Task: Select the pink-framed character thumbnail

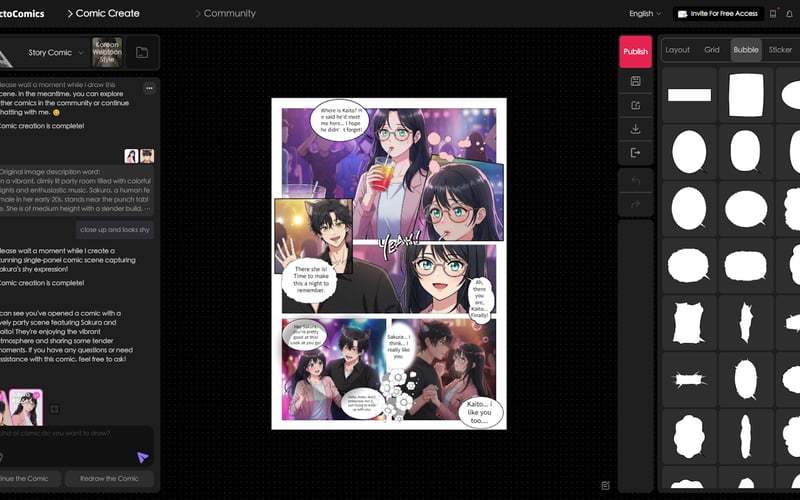Action: [26, 407]
